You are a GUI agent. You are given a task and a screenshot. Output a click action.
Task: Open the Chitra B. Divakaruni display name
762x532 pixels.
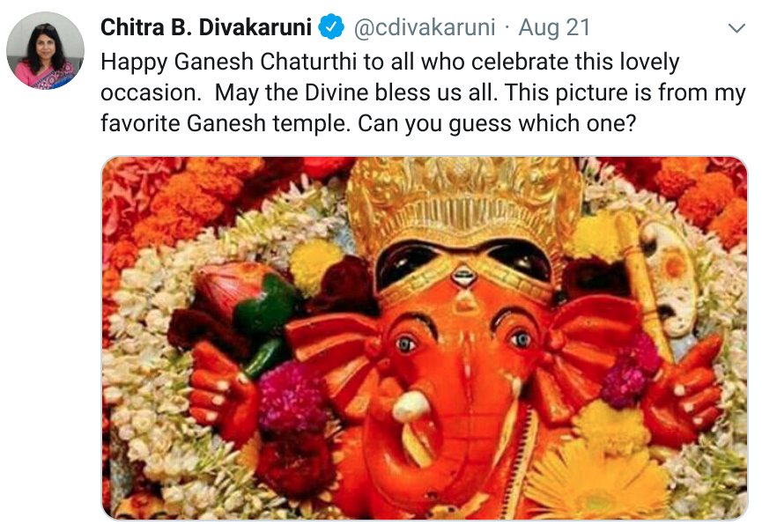pyautogui.click(x=206, y=27)
